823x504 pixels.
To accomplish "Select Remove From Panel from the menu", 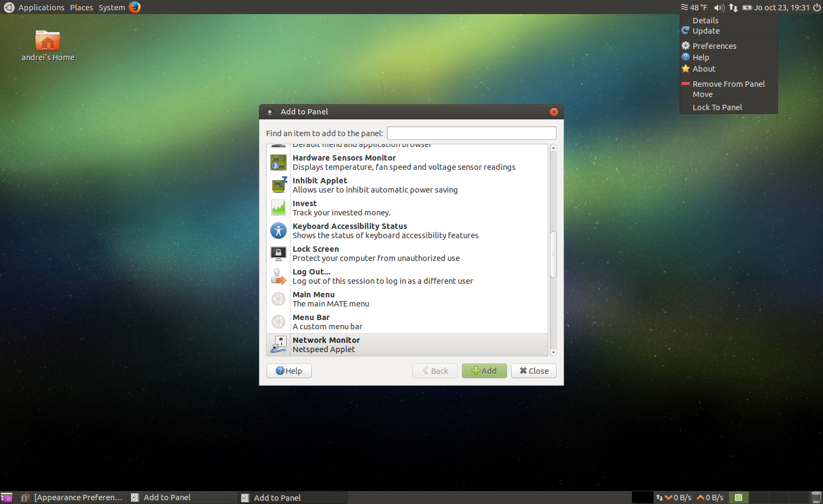I will tap(729, 84).
